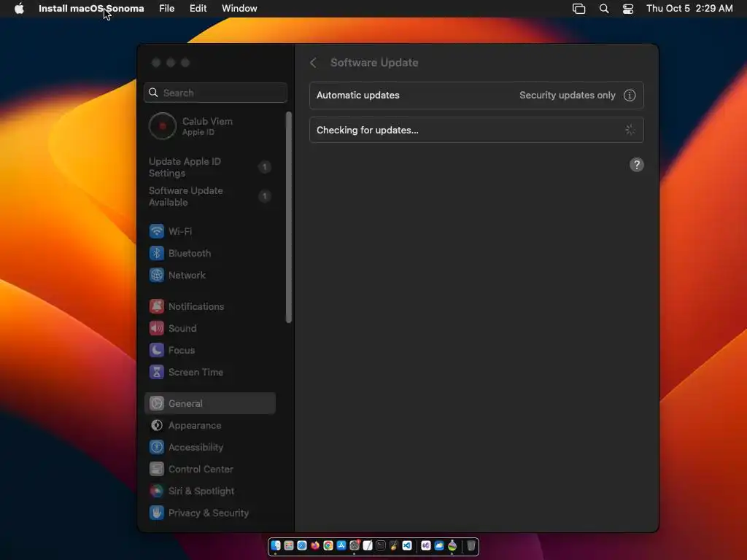Open the Trash in the Dock
This screenshot has width=747, height=560.
471,545
